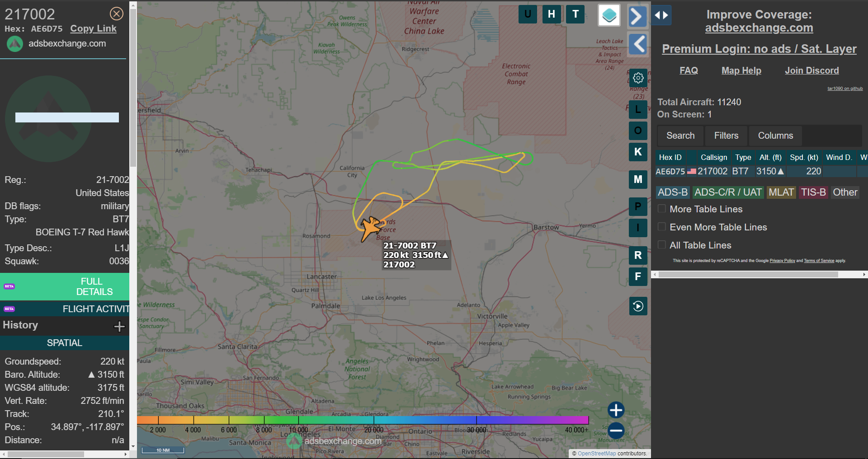Open the map settings gear
Image resolution: width=868 pixels, height=459 pixels.
(x=638, y=78)
